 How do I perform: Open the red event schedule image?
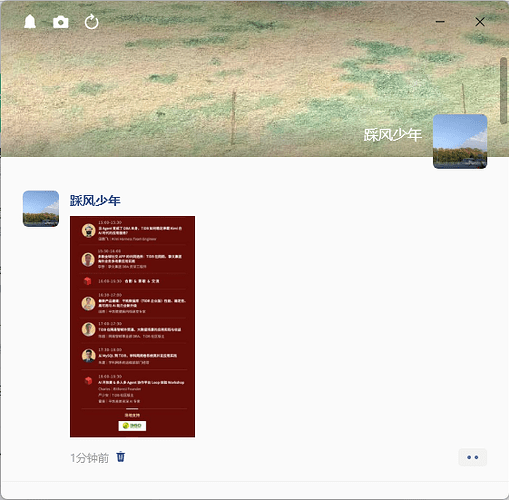click(132, 326)
